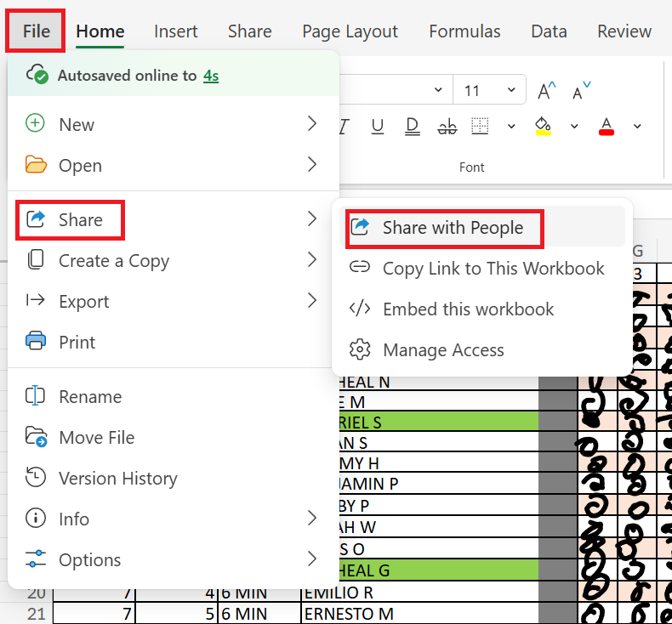Click the Underline formatting icon
The width and height of the screenshot is (672, 624).
click(378, 126)
